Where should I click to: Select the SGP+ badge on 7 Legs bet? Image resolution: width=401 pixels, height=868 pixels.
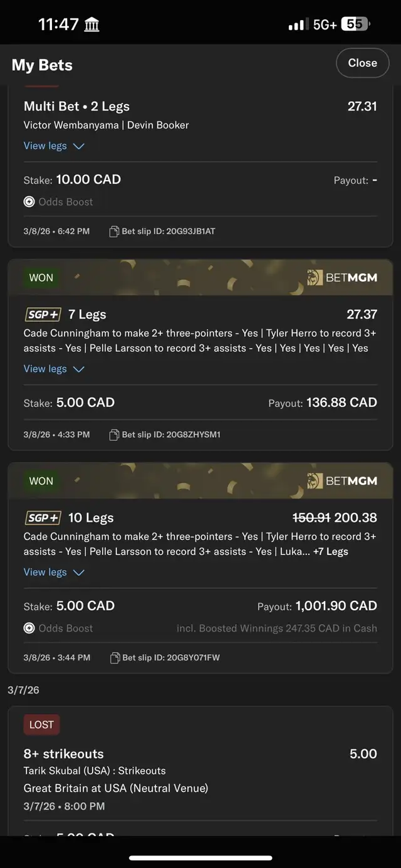pyautogui.click(x=43, y=314)
